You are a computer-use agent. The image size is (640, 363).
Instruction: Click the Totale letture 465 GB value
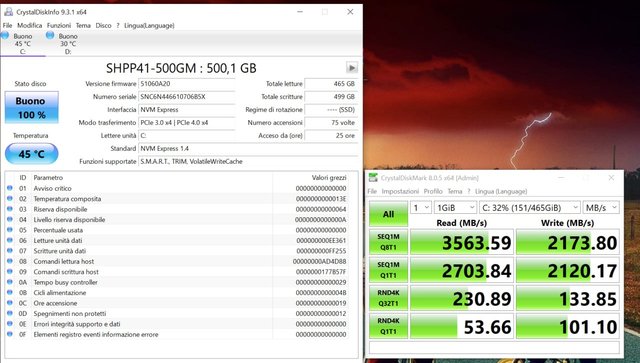331,84
